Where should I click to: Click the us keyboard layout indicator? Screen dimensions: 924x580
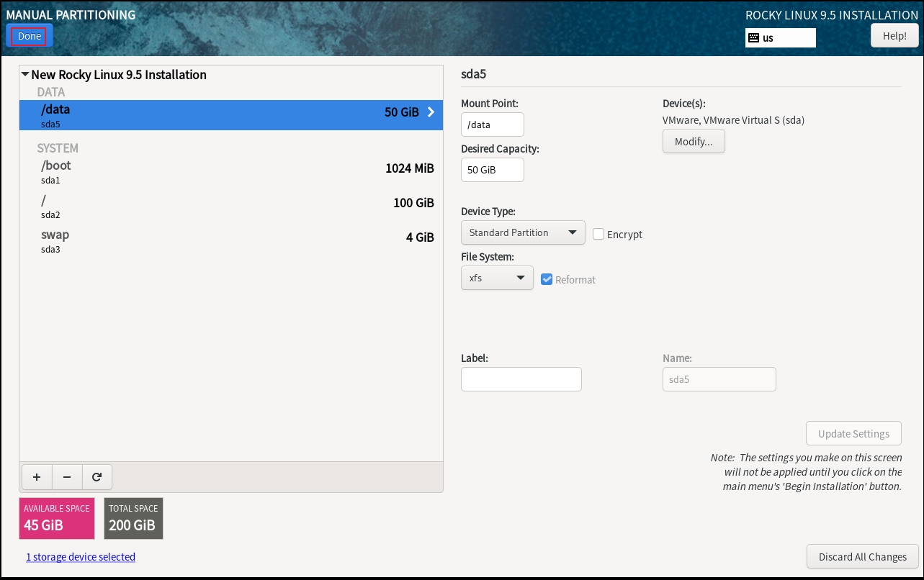[781, 37]
